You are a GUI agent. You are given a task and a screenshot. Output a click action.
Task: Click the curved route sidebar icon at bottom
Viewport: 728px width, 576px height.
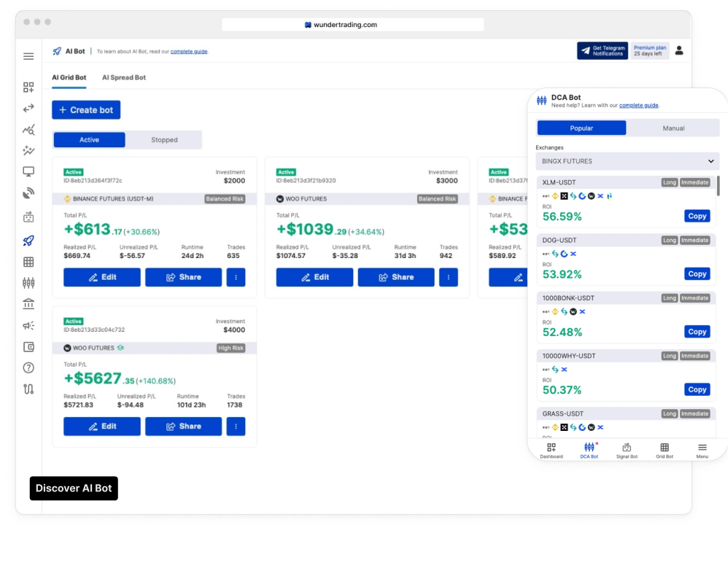(x=28, y=389)
